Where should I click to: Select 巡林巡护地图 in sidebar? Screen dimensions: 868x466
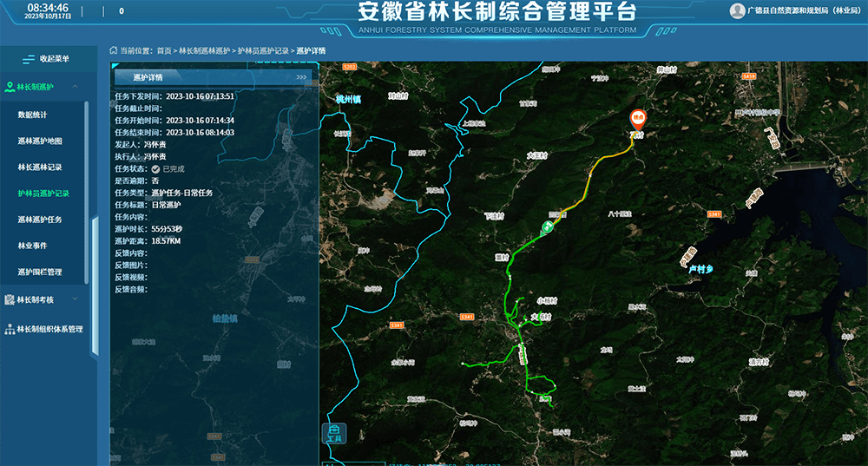click(x=39, y=141)
